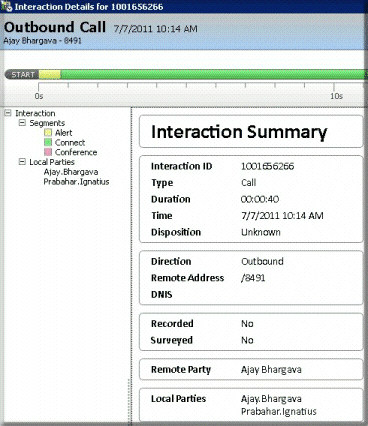Click the Interaction ID value 1001656266
368x426 pixels.
click(x=268, y=166)
